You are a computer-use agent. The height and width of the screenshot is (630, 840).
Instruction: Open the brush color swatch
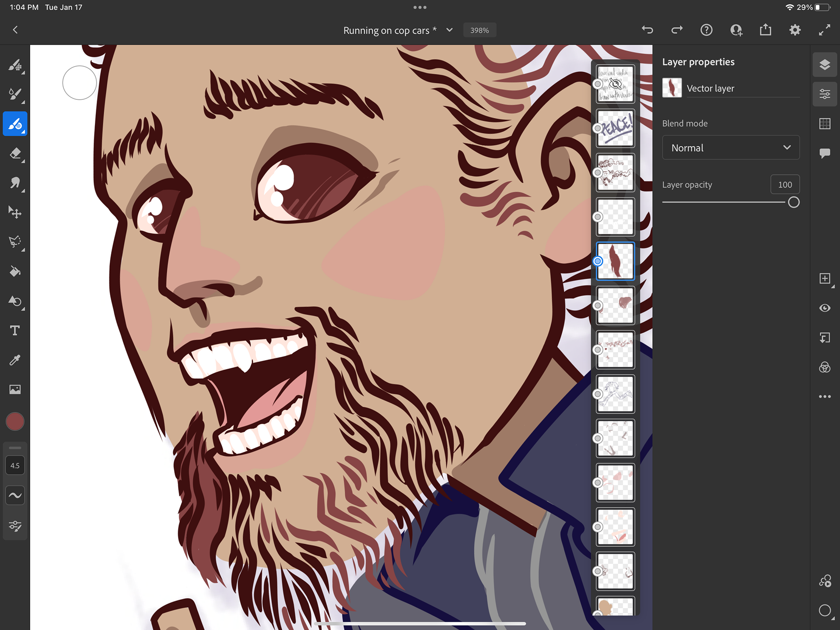coord(15,422)
